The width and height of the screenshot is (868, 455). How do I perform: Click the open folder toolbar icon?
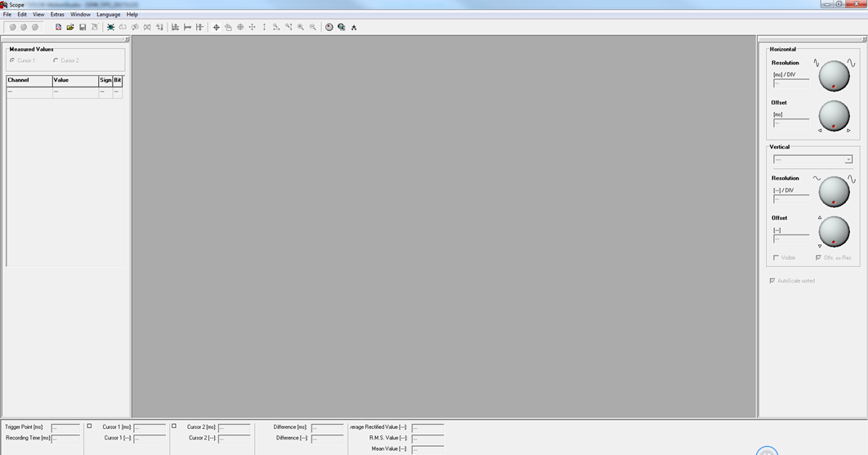pos(70,27)
